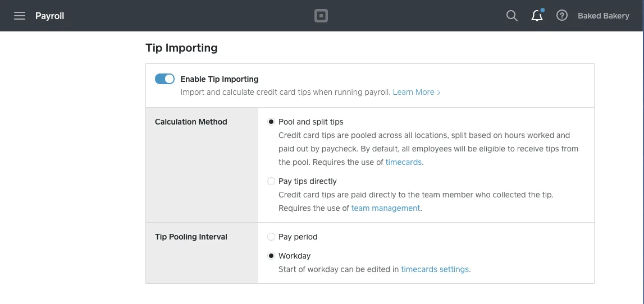The height and width of the screenshot is (304, 644).
Task: Choose Pay period pooling interval
Action: [x=271, y=237]
